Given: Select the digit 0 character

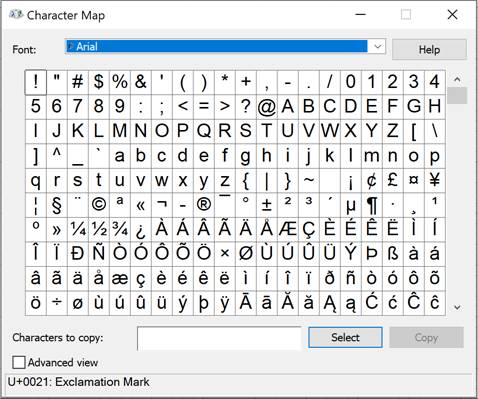Looking at the screenshot, I should point(351,82).
